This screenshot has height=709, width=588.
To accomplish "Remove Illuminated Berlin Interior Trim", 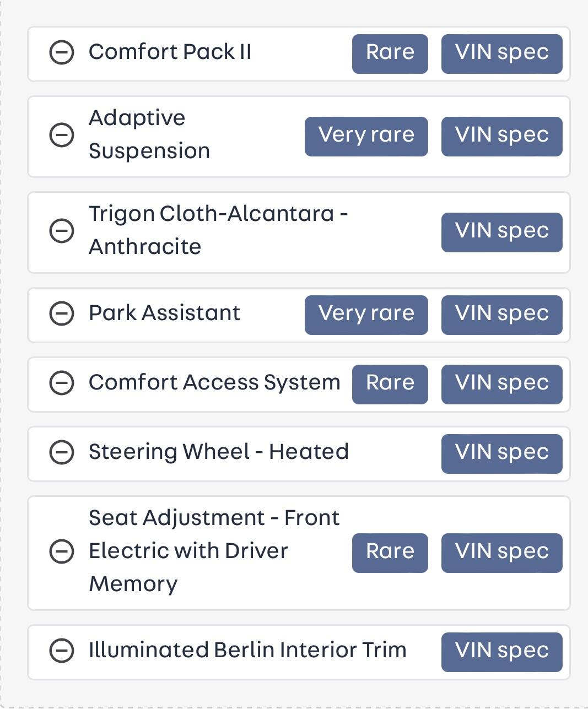I will tap(62, 651).
